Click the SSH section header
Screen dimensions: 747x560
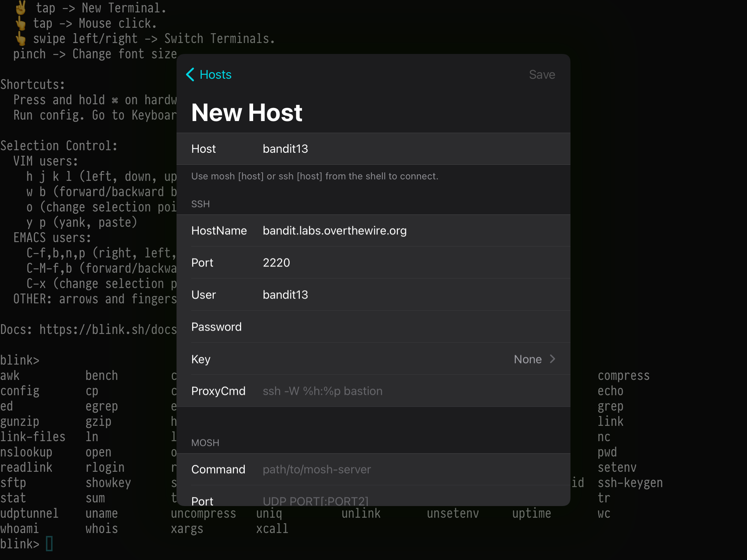pyautogui.click(x=200, y=204)
